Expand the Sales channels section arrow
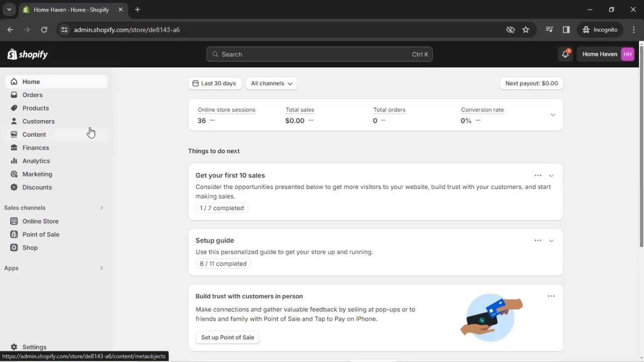644x362 pixels. click(101, 208)
